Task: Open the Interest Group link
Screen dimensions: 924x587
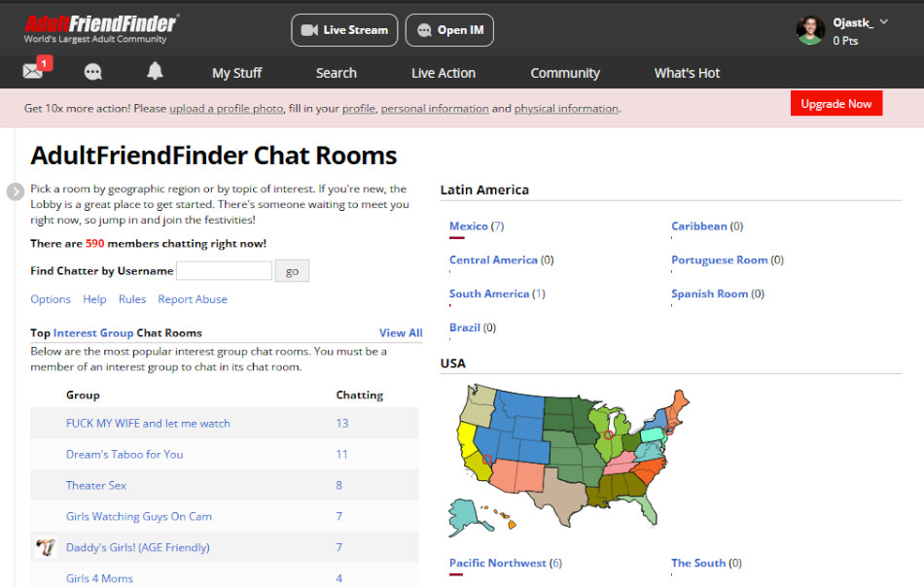Action: (93, 332)
